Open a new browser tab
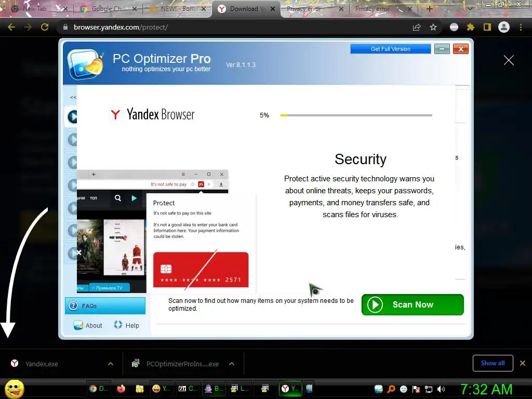Viewport: 532px width, 399px height. [x=429, y=9]
